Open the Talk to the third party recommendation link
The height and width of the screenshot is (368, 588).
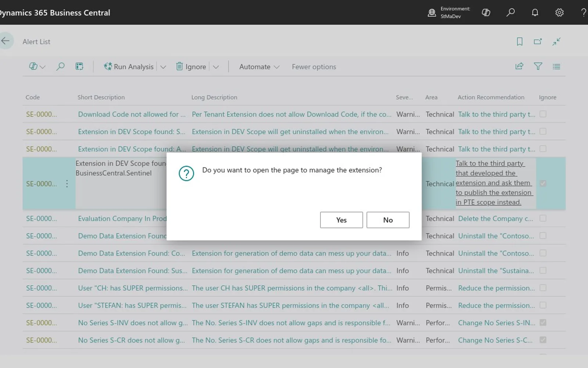point(494,183)
